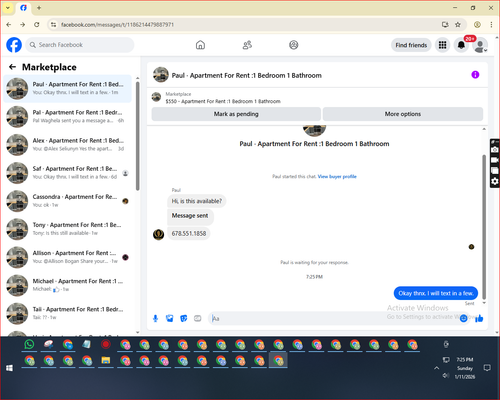The height and width of the screenshot is (400, 500).
Task: Go back from Marketplace using arrow
Action: pos(12,67)
